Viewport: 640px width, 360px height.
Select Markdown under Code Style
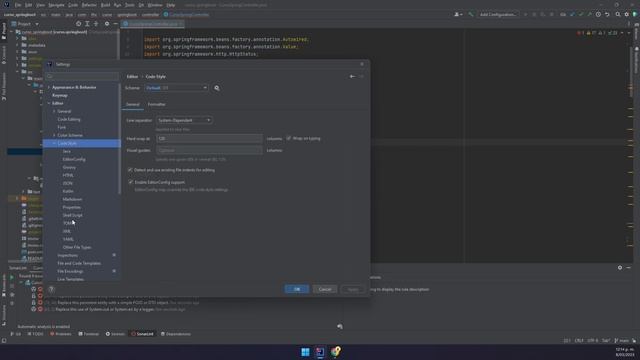72,199
